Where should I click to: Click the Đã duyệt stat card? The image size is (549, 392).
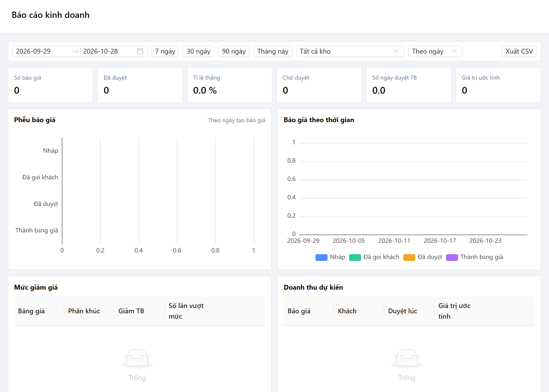coord(140,85)
